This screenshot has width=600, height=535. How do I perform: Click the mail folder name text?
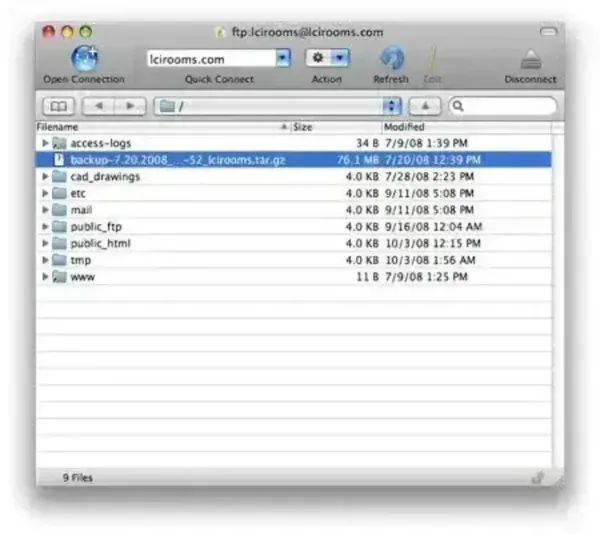point(81,210)
